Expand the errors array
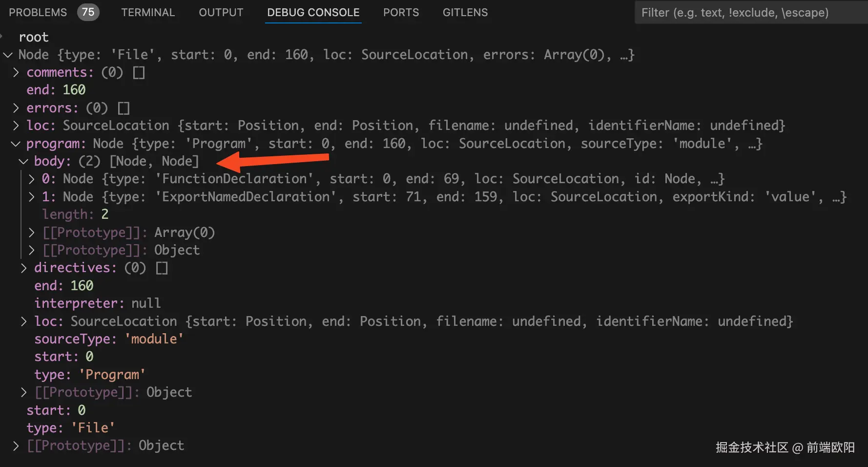The height and width of the screenshot is (467, 868). click(16, 108)
